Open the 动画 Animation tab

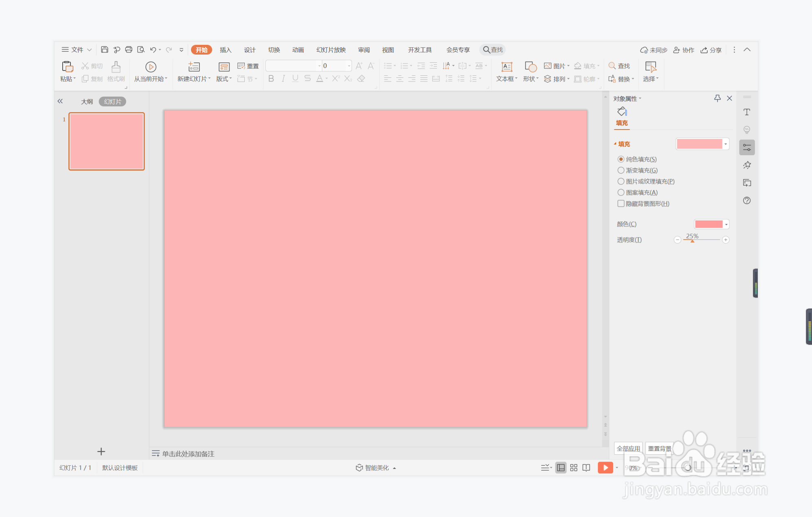[298, 50]
